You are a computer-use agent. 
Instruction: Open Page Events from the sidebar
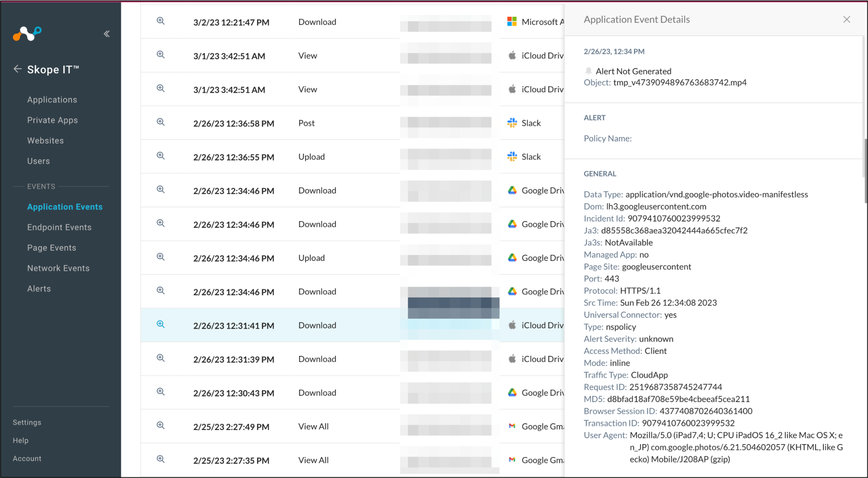(52, 247)
